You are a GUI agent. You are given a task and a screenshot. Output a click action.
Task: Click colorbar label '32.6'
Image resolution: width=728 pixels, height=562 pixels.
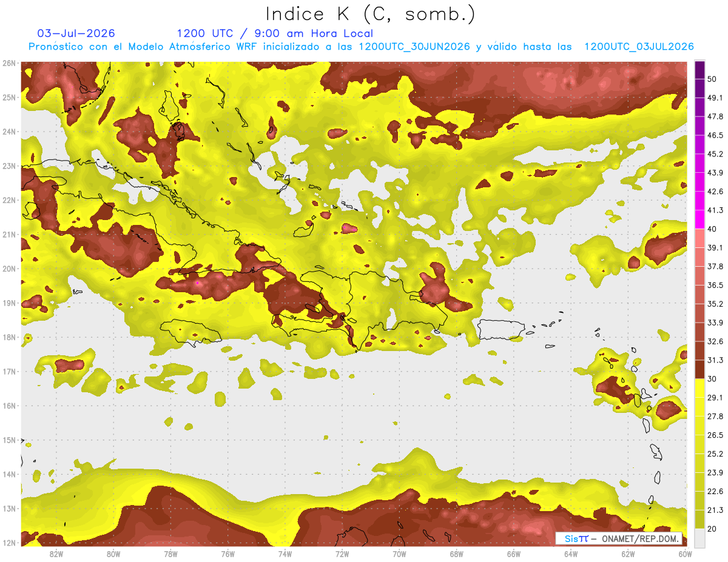click(x=715, y=341)
